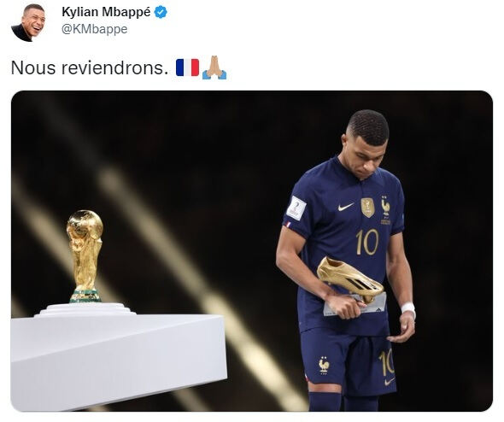Open Kylian Mbappé's profile avatar
The height and width of the screenshot is (422, 504).
coord(28,22)
